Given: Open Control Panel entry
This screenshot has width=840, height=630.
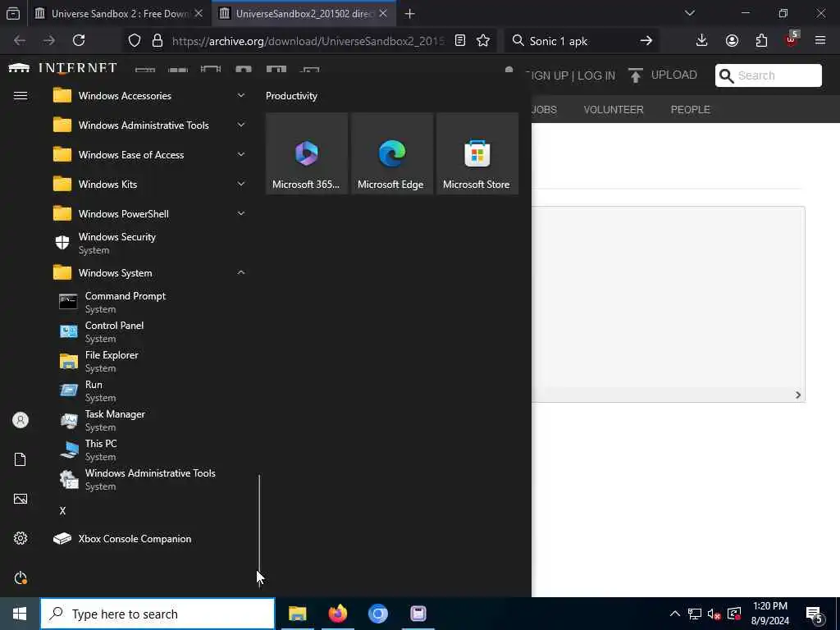Looking at the screenshot, I should 150,331.
